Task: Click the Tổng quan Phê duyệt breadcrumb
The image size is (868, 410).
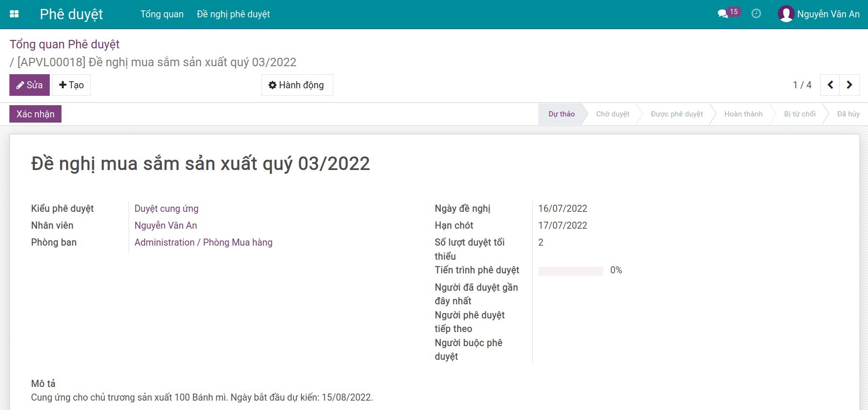Action: point(65,44)
